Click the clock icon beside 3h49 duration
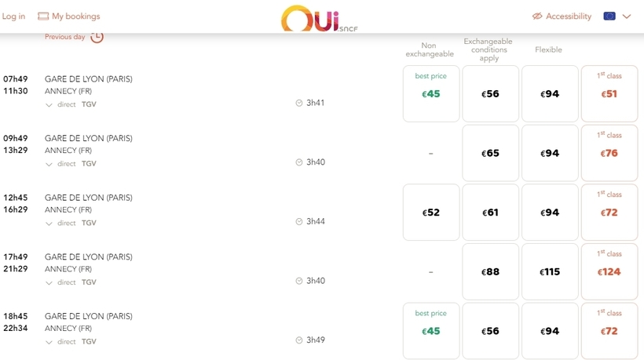Image resolution: width=644 pixels, height=360 pixels. [x=299, y=340]
